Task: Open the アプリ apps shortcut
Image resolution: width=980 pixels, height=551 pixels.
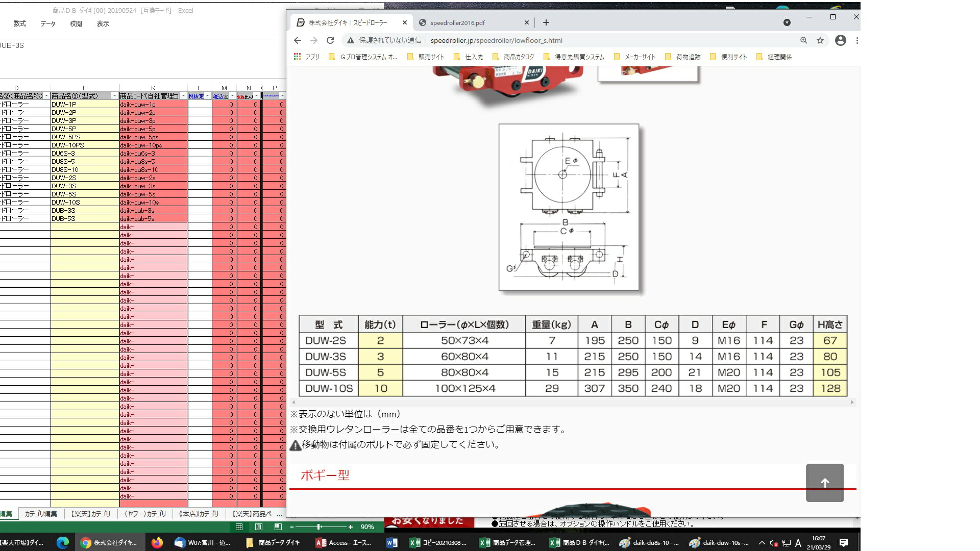Action: pos(307,57)
